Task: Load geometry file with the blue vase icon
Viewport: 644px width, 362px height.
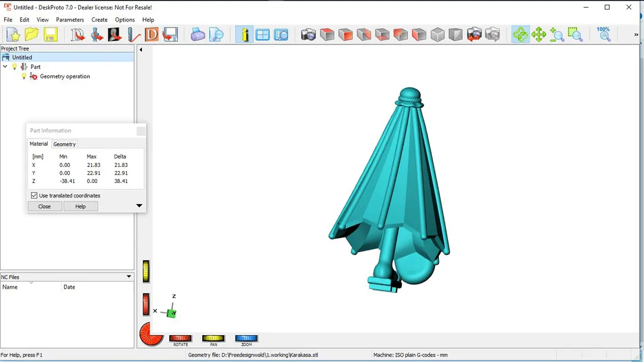Action: click(97, 35)
